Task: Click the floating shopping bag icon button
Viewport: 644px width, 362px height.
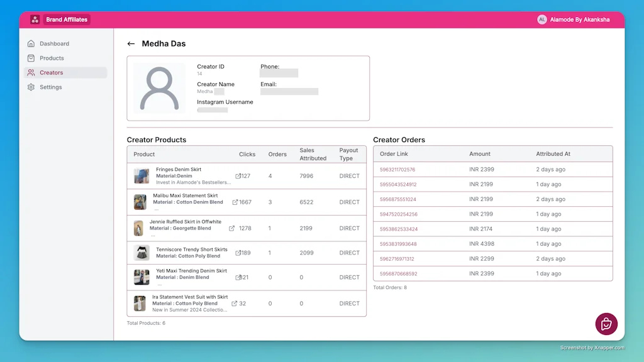Action: click(x=606, y=324)
